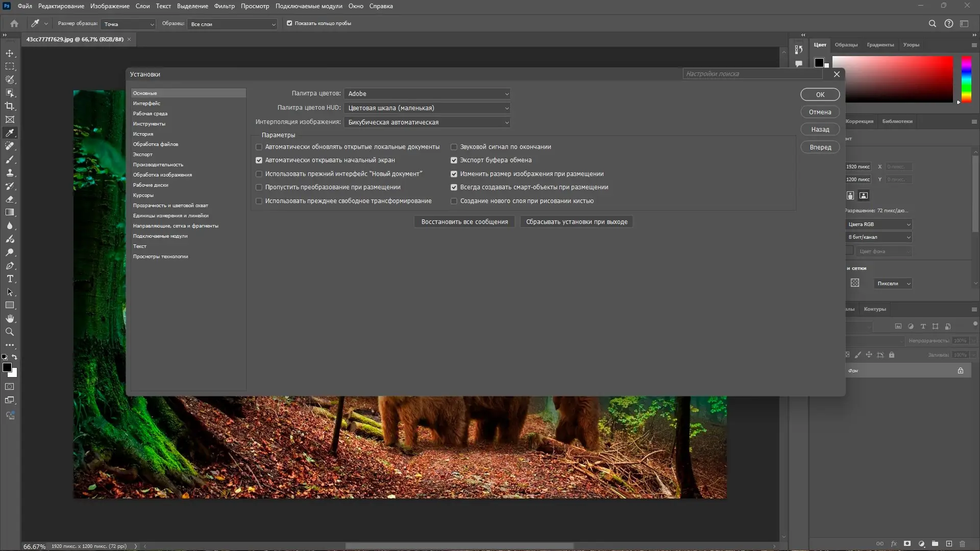Enable 'Звуковой сигнал по окончании' checkbox
Screen dimensions: 980x551
point(454,147)
